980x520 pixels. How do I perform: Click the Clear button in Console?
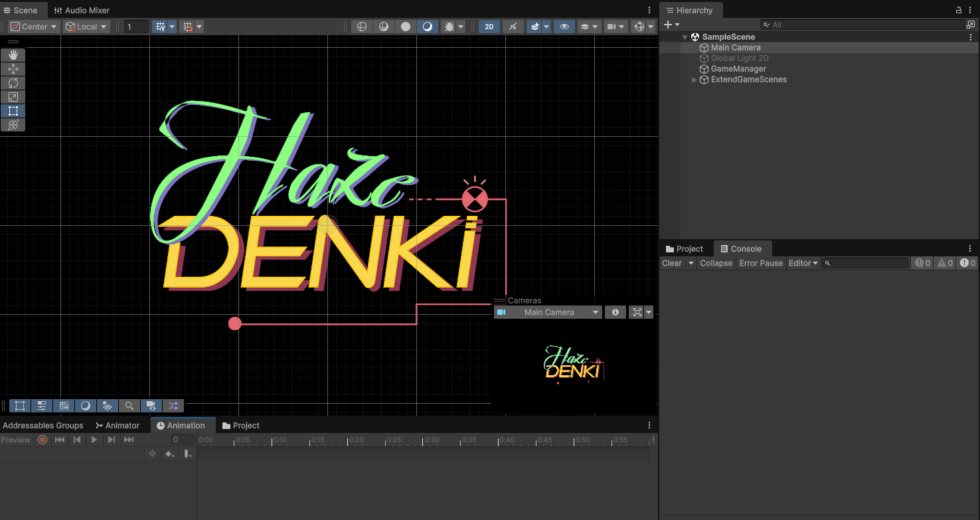click(672, 263)
